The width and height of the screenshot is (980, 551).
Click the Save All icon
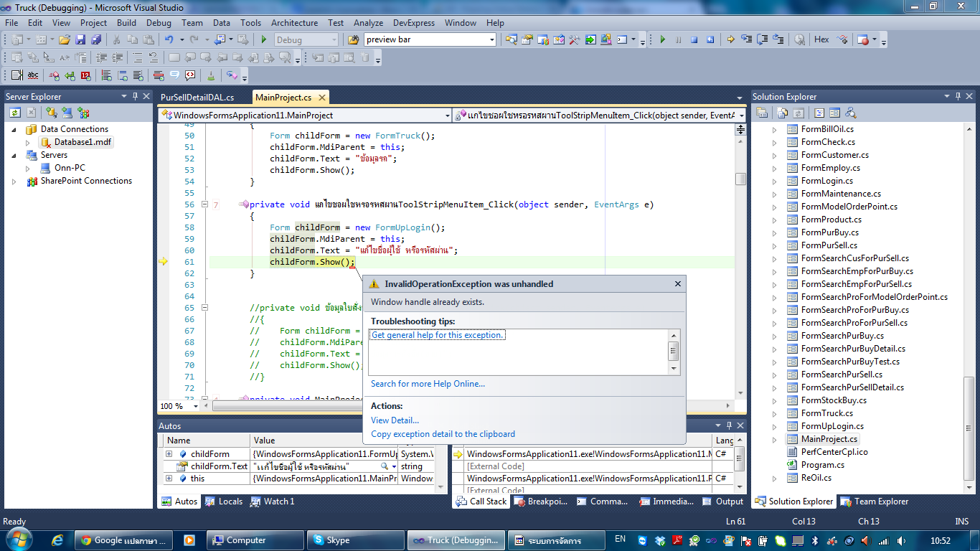pyautogui.click(x=96, y=39)
